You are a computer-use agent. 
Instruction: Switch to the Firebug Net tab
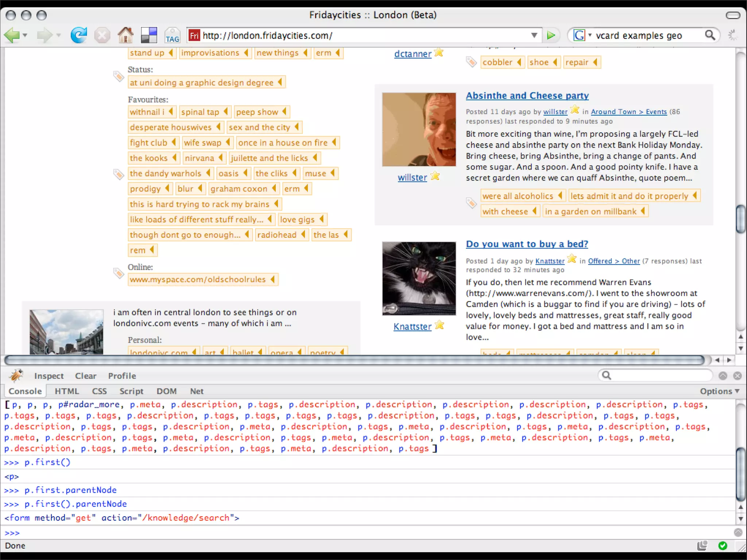click(x=197, y=391)
